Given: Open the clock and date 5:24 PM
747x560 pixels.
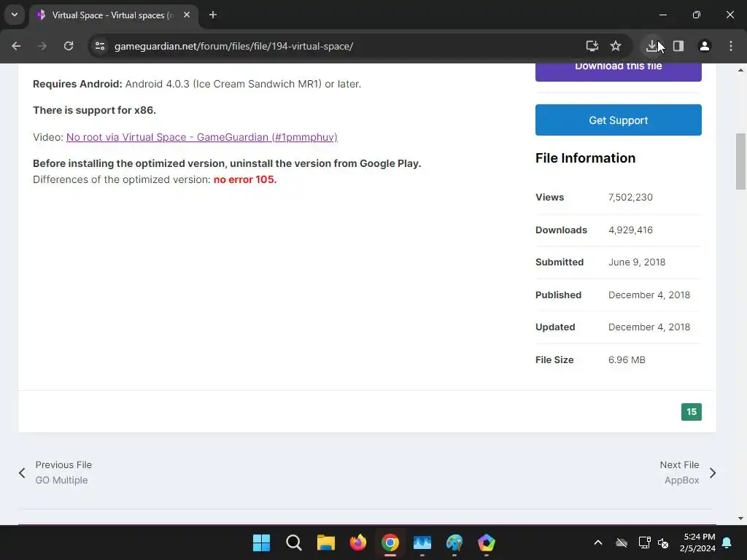Looking at the screenshot, I should tap(697, 542).
